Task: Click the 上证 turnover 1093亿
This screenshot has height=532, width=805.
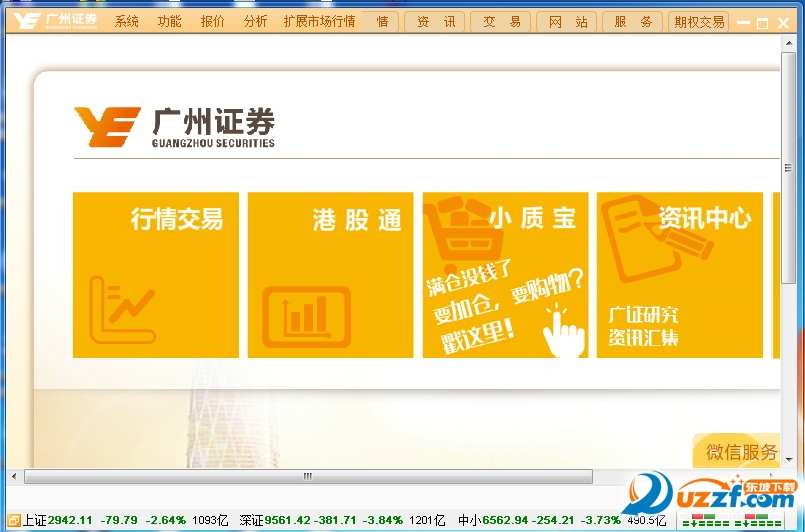Action: pos(210,520)
